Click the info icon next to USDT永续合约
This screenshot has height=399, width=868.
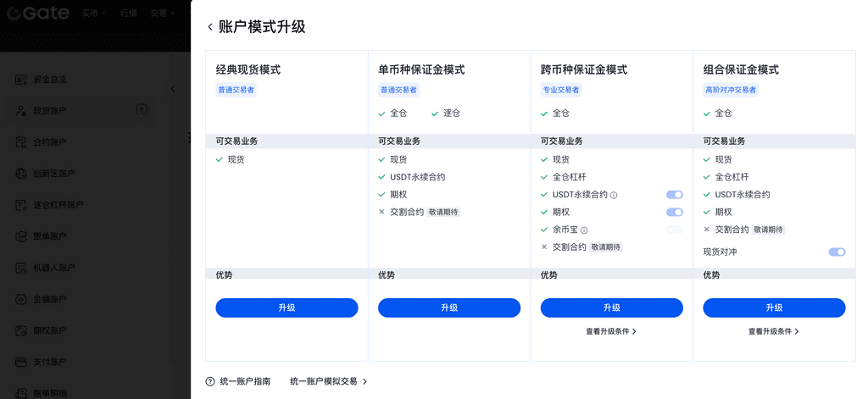(614, 195)
